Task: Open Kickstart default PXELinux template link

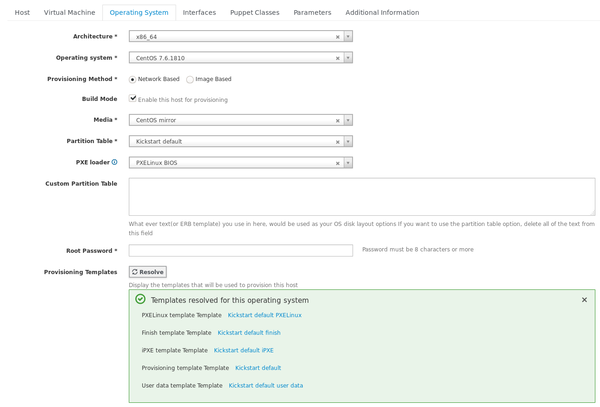Action: (264, 315)
